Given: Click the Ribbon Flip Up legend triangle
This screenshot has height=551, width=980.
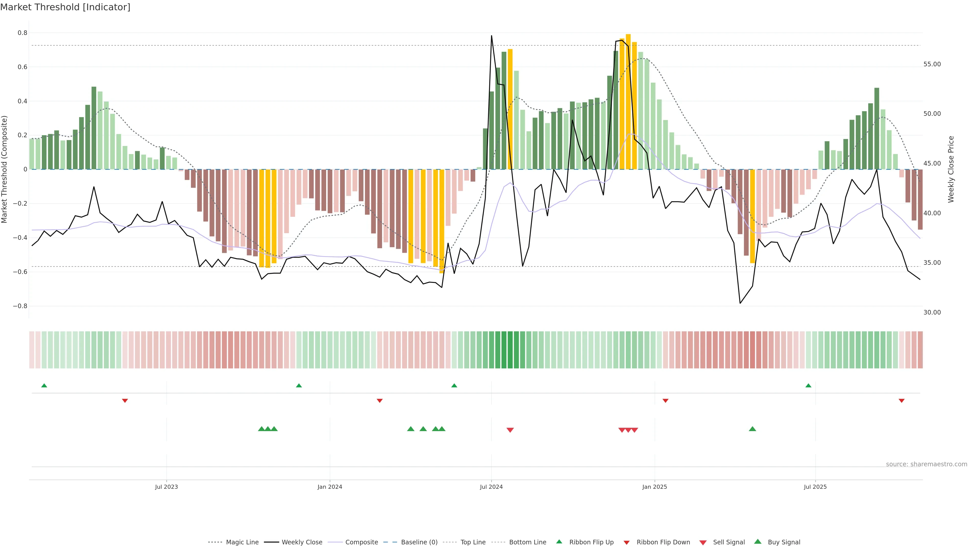Looking at the screenshot, I should (x=559, y=542).
